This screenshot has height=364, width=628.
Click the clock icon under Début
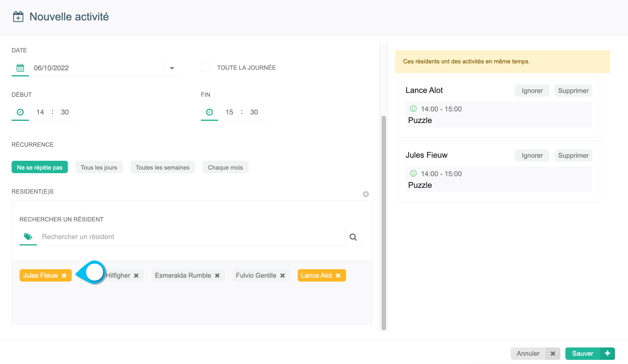[x=20, y=112]
